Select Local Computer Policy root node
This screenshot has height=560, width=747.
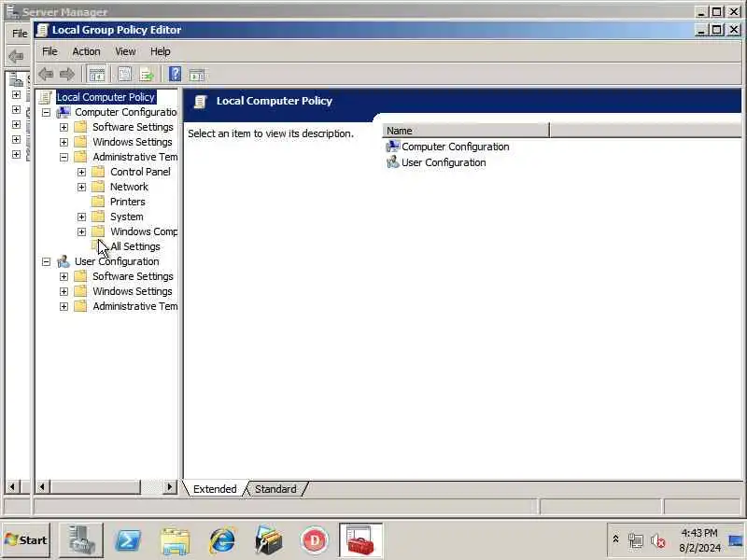(106, 97)
